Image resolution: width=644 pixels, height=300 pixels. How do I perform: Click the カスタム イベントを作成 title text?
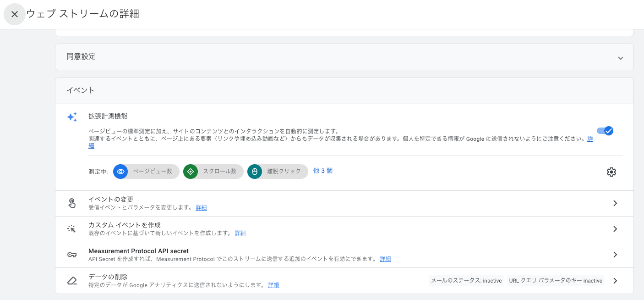tap(124, 225)
